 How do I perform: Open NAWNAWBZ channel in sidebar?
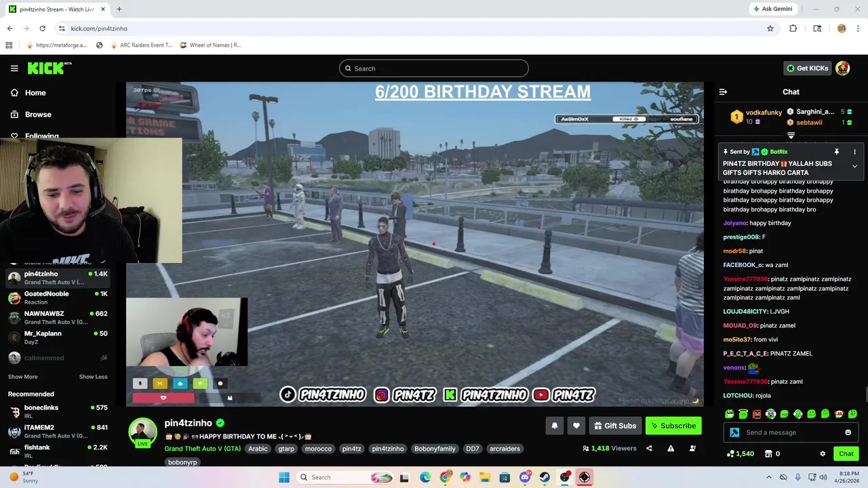[58, 317]
